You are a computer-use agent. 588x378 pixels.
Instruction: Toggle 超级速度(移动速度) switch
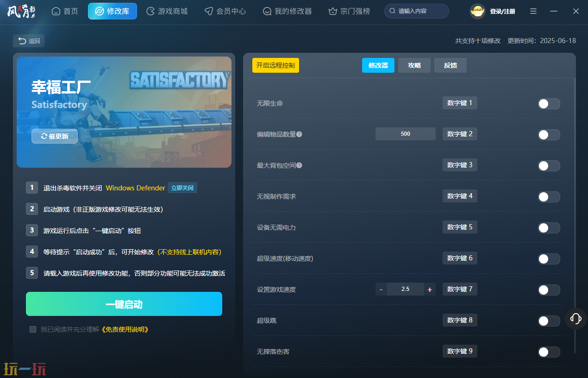[x=549, y=259]
